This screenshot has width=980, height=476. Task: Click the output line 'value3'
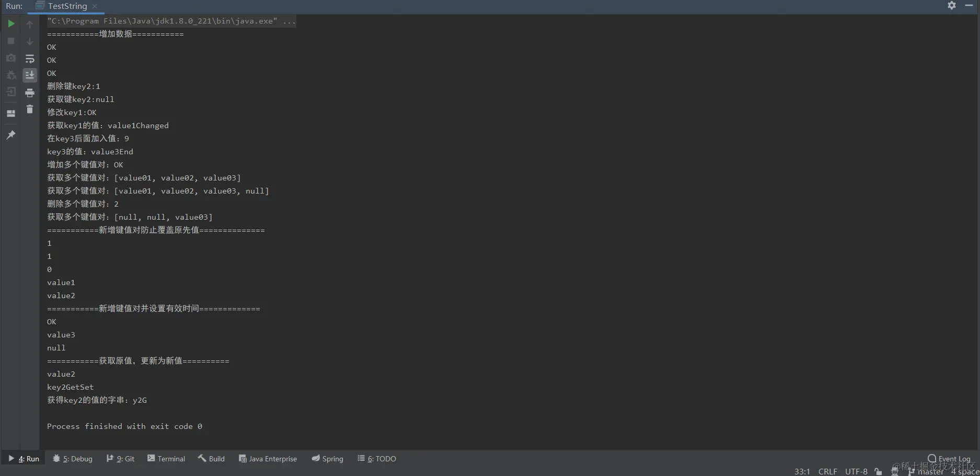(x=61, y=335)
